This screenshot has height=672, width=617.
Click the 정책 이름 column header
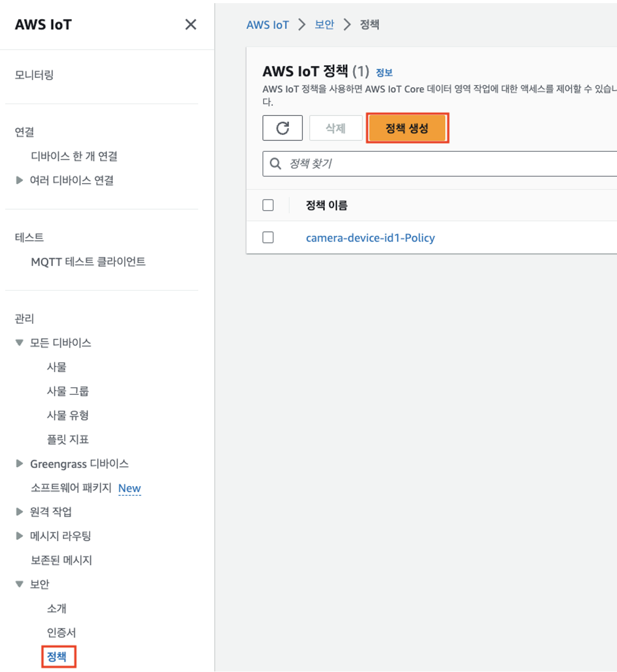pyautogui.click(x=326, y=205)
